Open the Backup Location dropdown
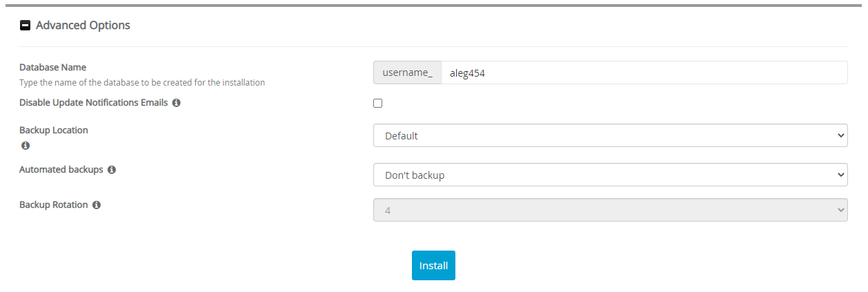 [x=610, y=136]
